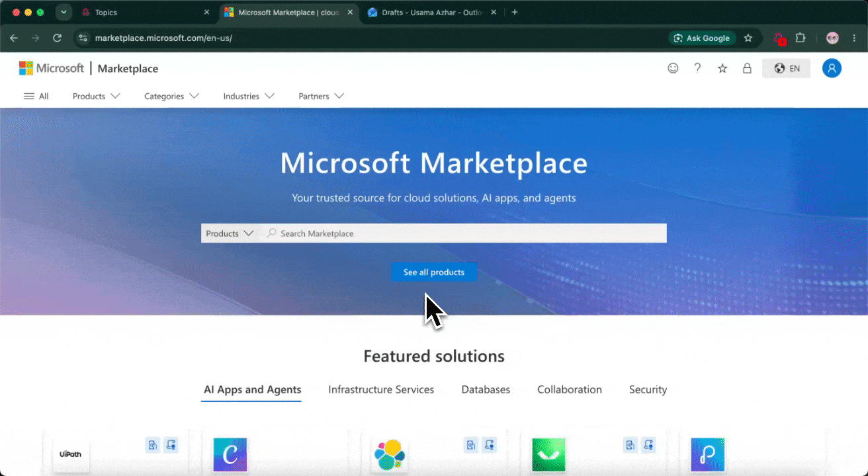The width and height of the screenshot is (868, 476).
Task: Click the first badge icon on the Elastic card
Action: pos(470,445)
